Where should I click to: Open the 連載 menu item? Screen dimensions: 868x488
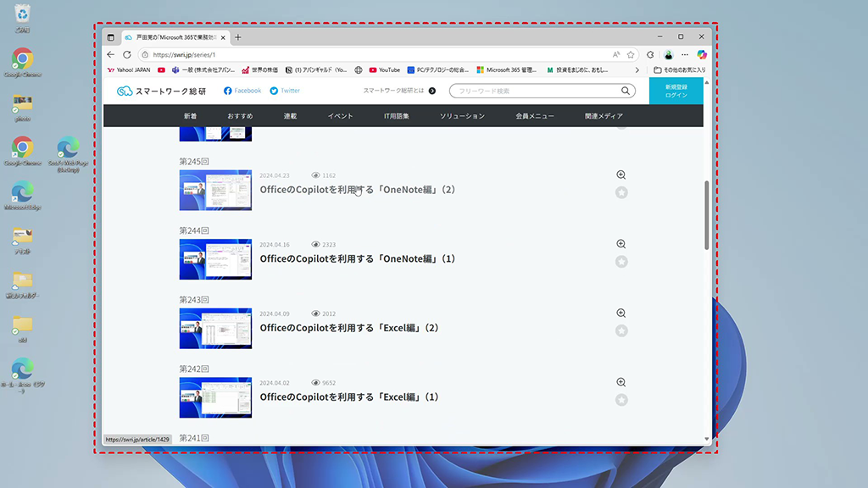click(x=290, y=116)
